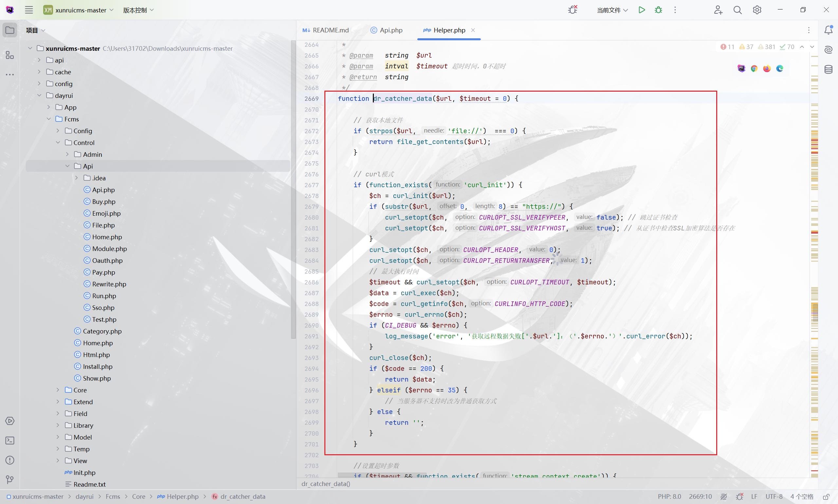The image size is (838, 504).
Task: Open editor tabs options vertical dots
Action: click(809, 30)
